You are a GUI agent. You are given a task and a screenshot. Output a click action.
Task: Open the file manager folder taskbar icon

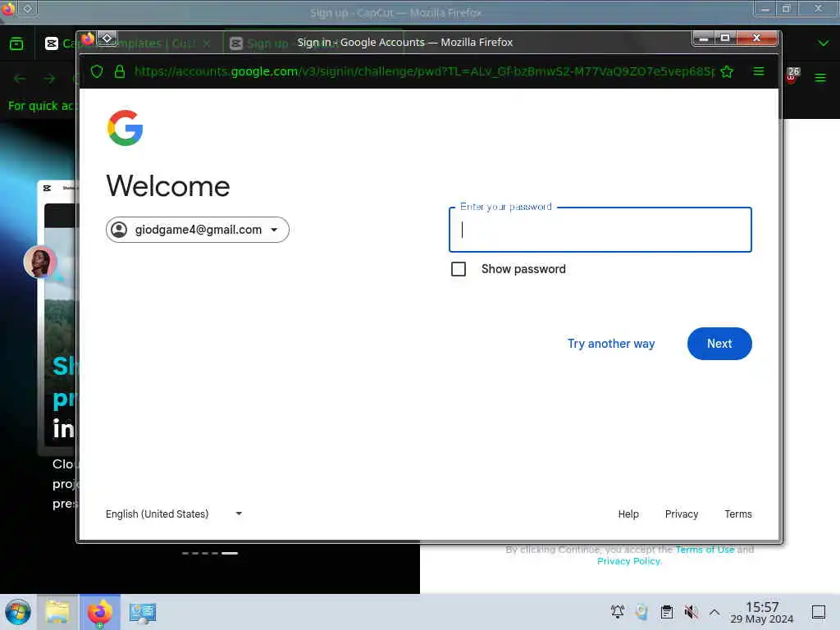[57, 612]
